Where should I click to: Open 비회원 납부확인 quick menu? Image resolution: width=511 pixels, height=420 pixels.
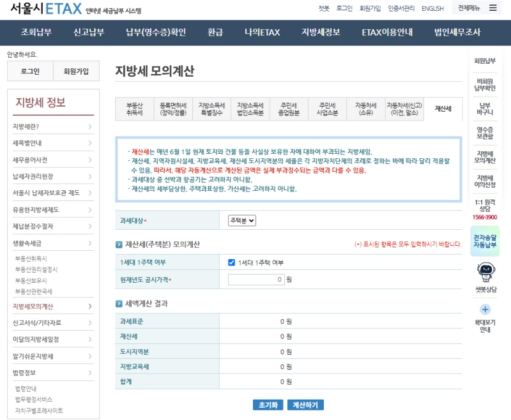[485, 85]
